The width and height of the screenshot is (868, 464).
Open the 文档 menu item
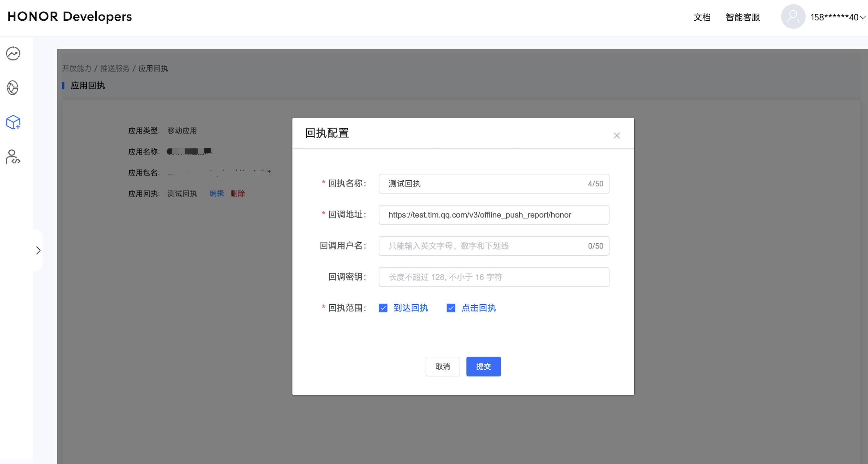click(x=702, y=17)
